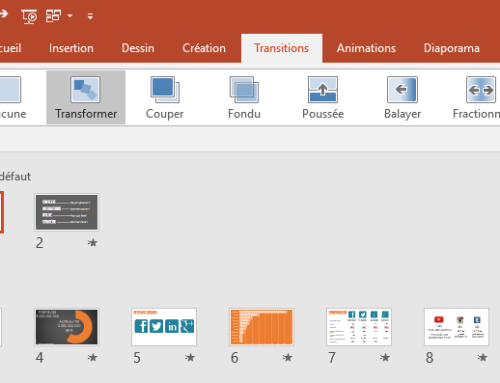Screen dimensions: 500x383
Task: Click transition star under slide 6
Action: point(287,358)
